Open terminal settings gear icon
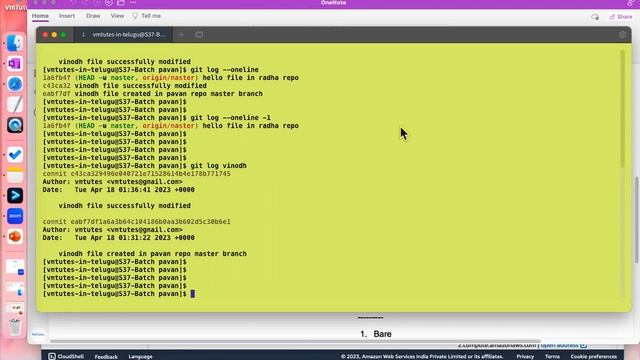Image resolution: width=640 pixels, height=360 pixels. [622, 35]
